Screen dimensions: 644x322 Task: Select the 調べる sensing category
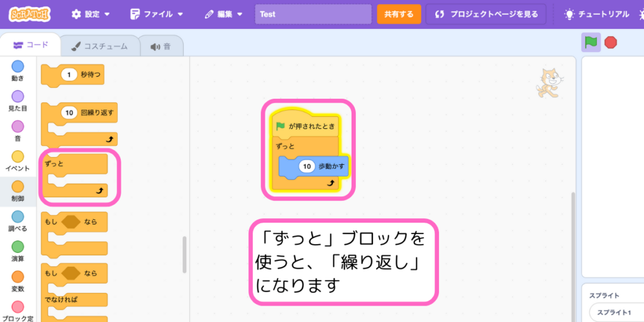click(18, 221)
